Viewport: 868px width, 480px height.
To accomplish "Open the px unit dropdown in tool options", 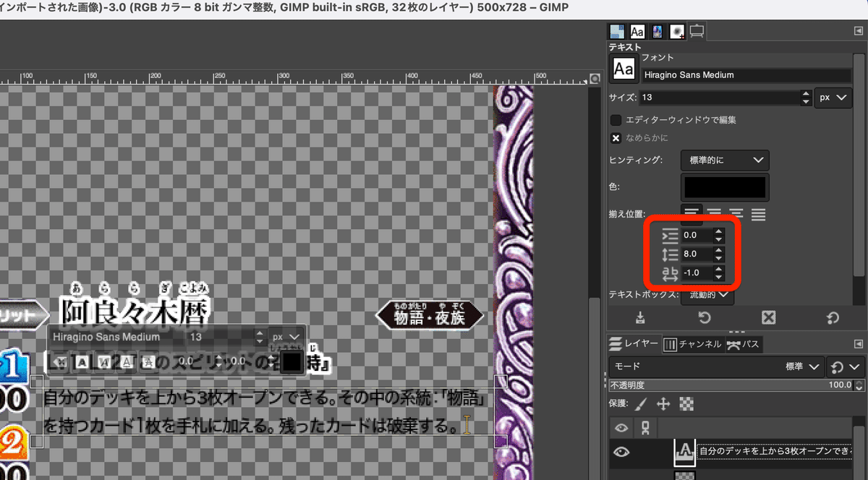I will (x=833, y=98).
